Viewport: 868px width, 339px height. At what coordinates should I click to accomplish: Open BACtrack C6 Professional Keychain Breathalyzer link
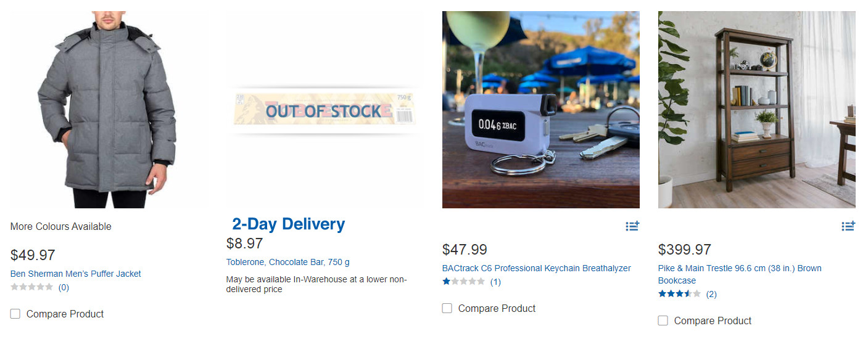(537, 268)
